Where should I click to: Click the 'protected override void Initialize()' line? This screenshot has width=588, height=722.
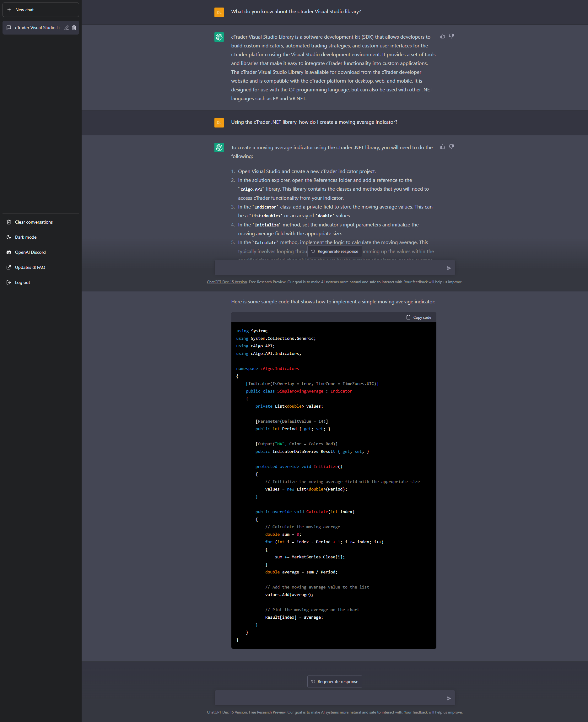click(x=299, y=467)
